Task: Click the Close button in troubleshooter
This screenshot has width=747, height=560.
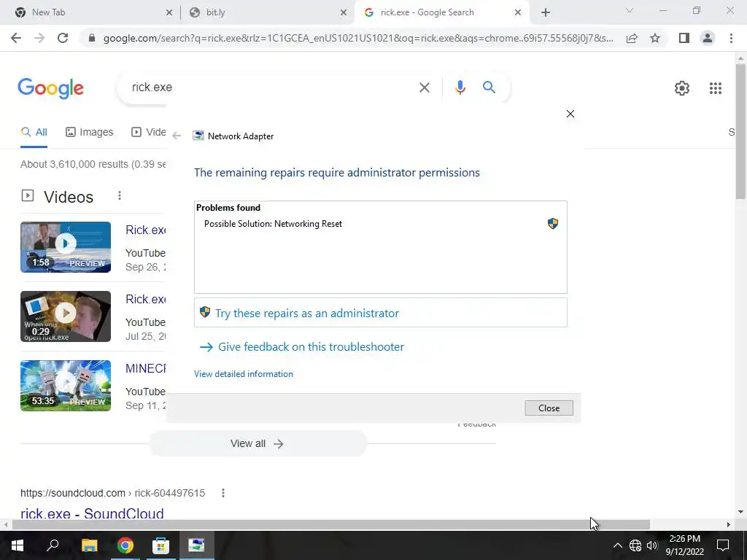Action: click(549, 408)
